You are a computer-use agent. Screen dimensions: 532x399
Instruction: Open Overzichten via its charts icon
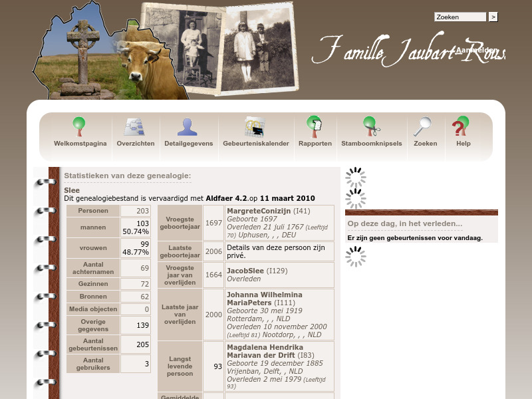click(x=135, y=126)
